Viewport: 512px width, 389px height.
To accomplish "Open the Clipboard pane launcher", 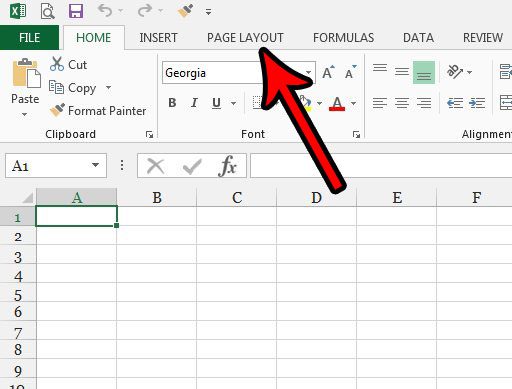I will [x=149, y=134].
